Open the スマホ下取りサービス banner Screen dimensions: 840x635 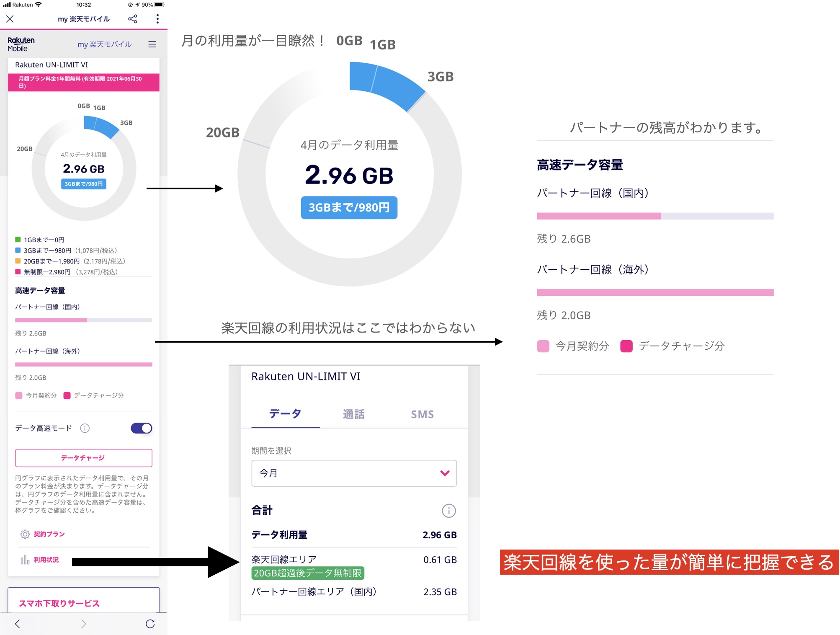[x=84, y=600]
